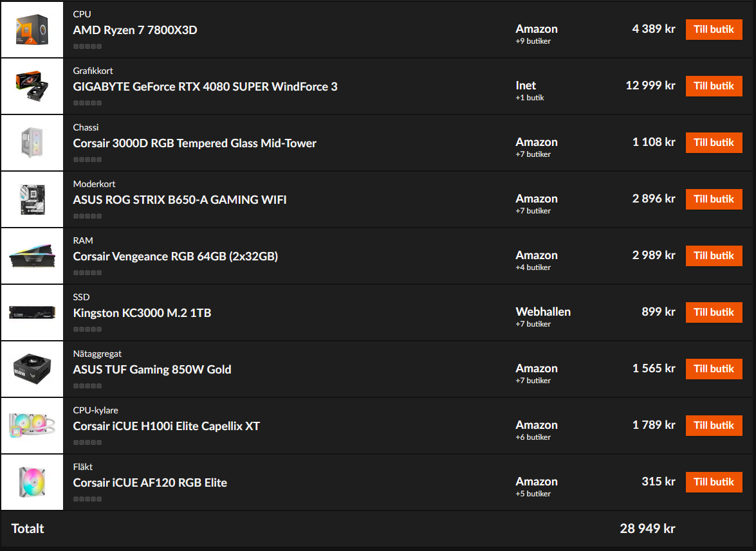Click Till butik for the Ryzen 7 7800X3D
Screen dimensions: 756x551
tap(714, 30)
